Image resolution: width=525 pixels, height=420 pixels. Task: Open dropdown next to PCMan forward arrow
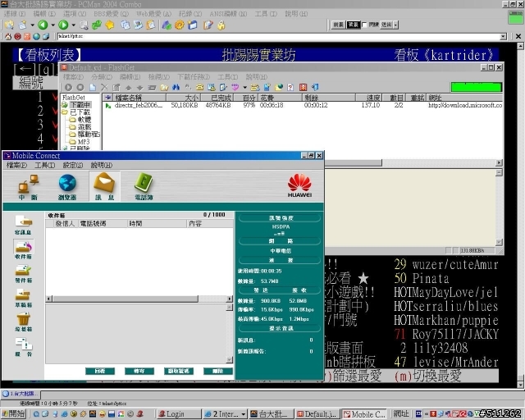click(73, 25)
